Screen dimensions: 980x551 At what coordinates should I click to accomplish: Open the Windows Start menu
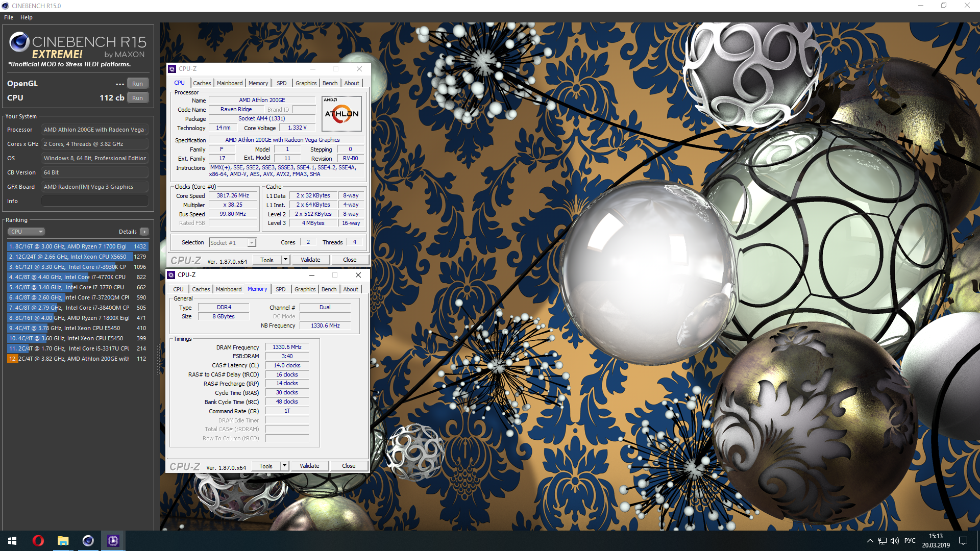pos(12,541)
